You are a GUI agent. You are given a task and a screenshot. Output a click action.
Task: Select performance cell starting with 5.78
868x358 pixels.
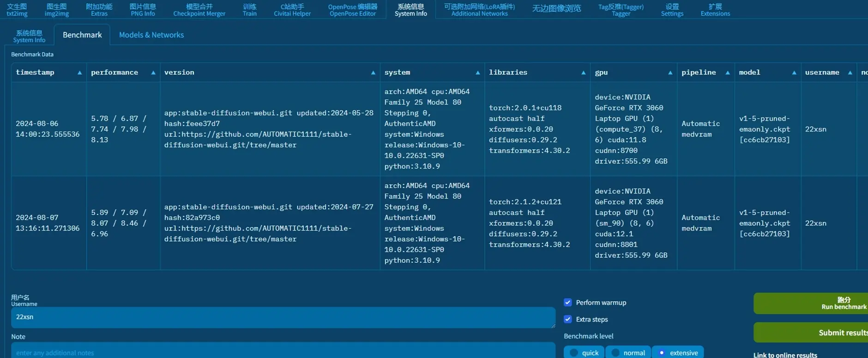[x=123, y=129]
